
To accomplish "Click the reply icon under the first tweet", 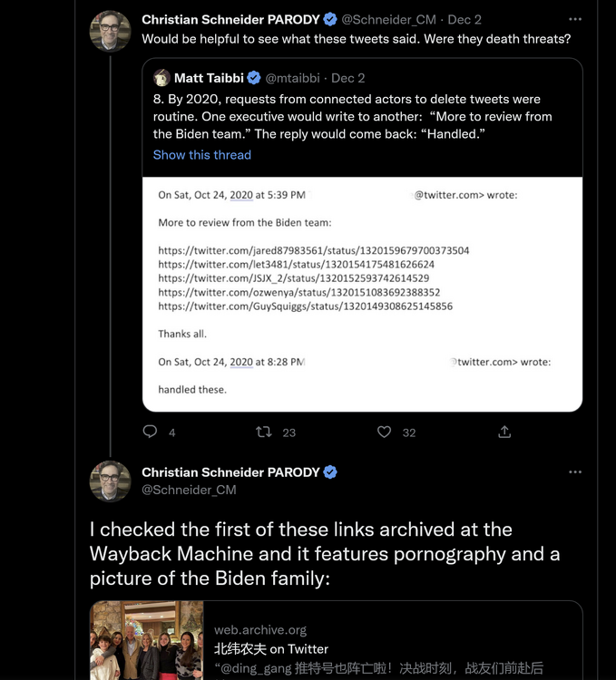I will [x=151, y=432].
